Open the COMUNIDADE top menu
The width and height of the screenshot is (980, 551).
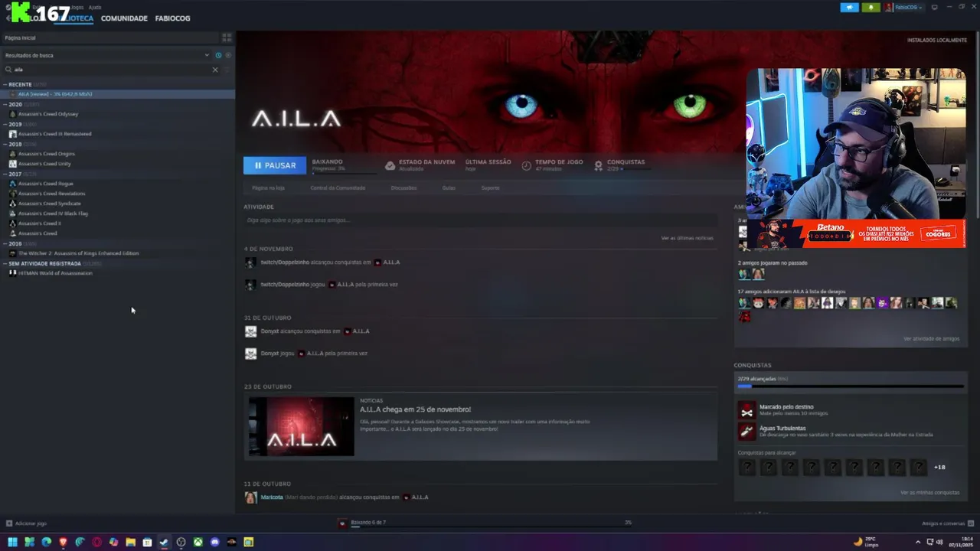pos(124,18)
